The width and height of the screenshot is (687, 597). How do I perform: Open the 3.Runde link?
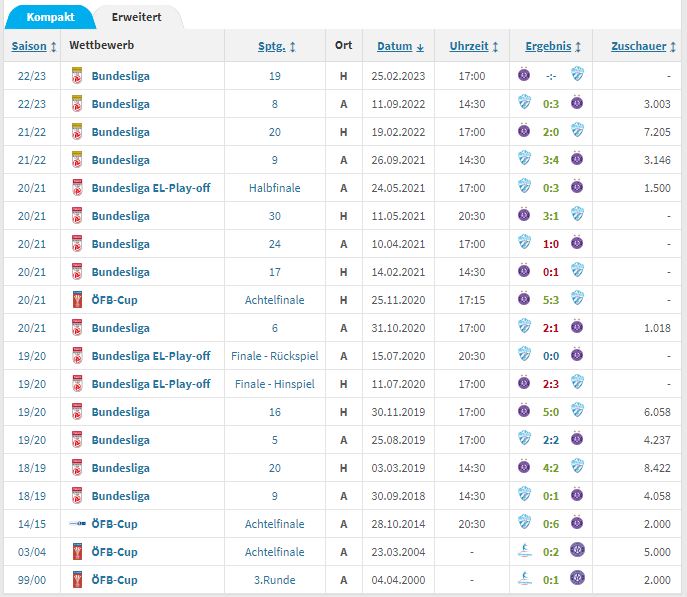pos(275,580)
